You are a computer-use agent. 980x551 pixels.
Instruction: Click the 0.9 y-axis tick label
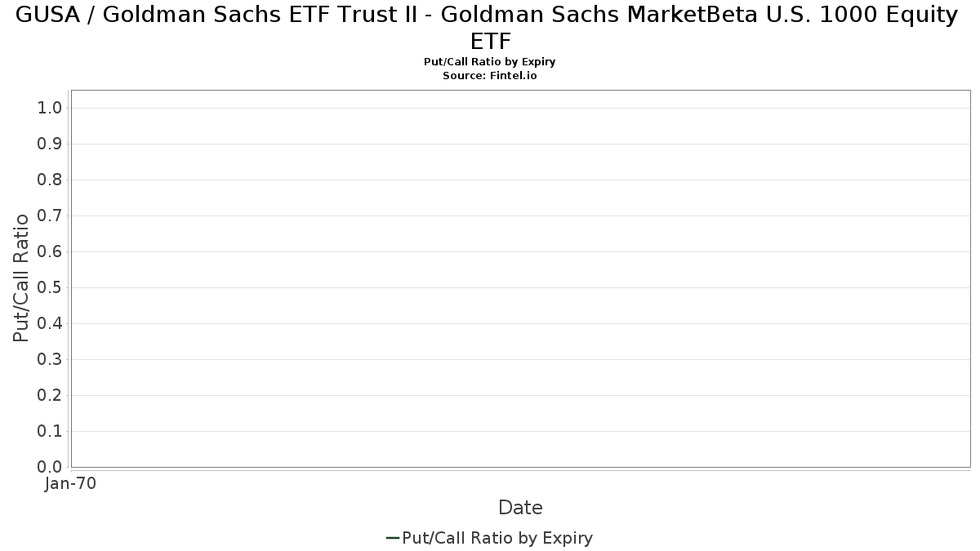tap(50, 144)
